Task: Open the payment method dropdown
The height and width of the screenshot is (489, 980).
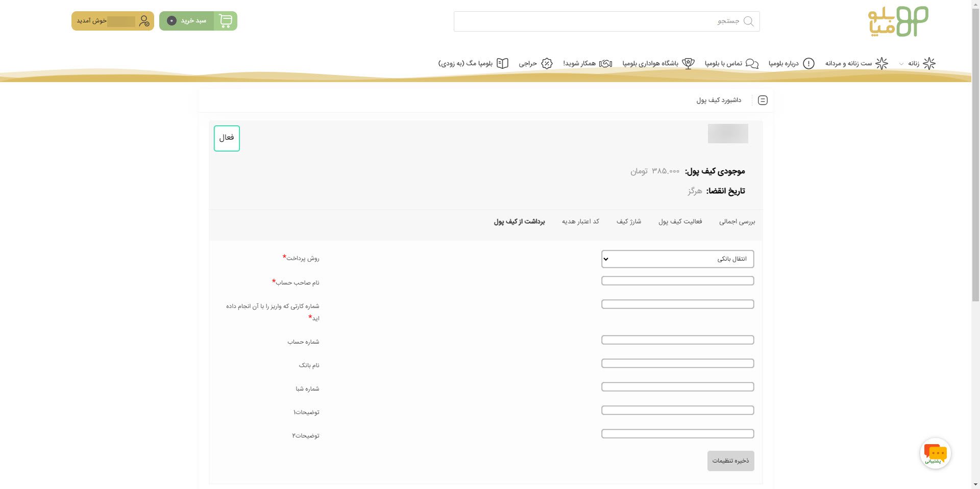Action: pyautogui.click(x=677, y=259)
